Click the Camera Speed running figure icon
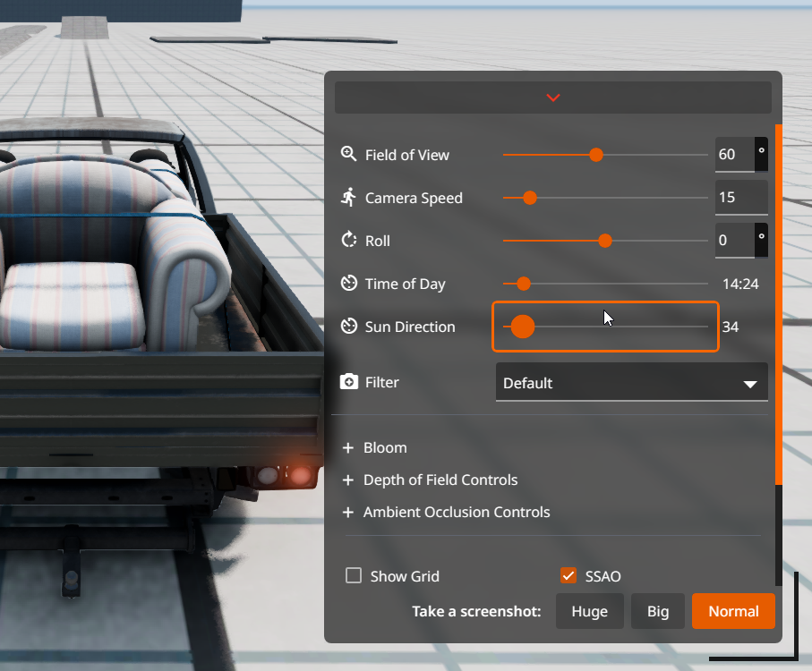This screenshot has width=812, height=671. (x=348, y=197)
